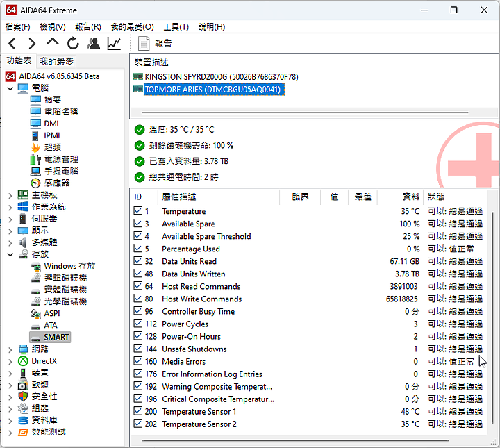This screenshot has width=500, height=448.
Task: Click the Back arrow toolbar icon
Action: tap(12, 43)
